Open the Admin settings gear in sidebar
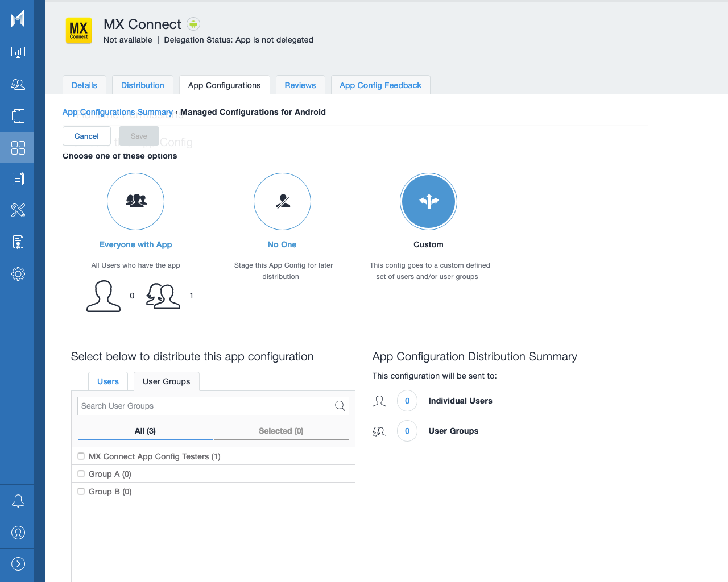Viewport: 728px width, 582px height. point(18,273)
